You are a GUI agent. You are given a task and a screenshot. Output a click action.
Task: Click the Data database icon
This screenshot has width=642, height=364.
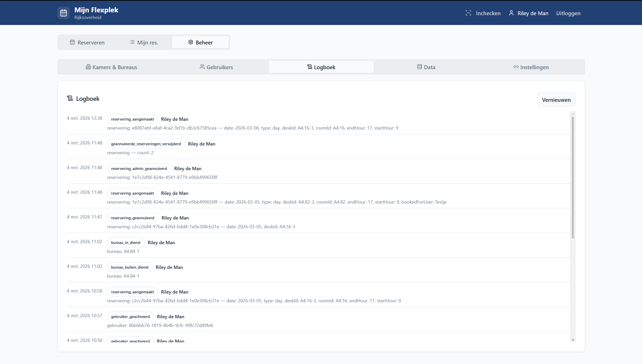tap(420, 67)
